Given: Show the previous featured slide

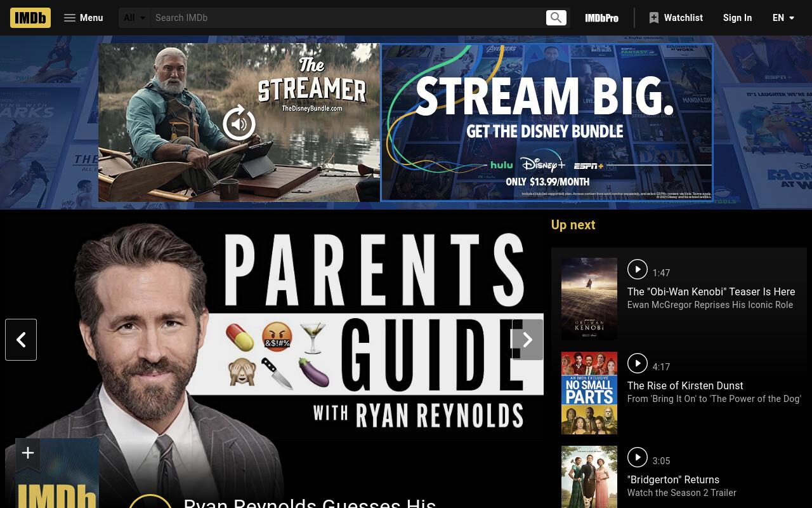Looking at the screenshot, I should (21, 340).
